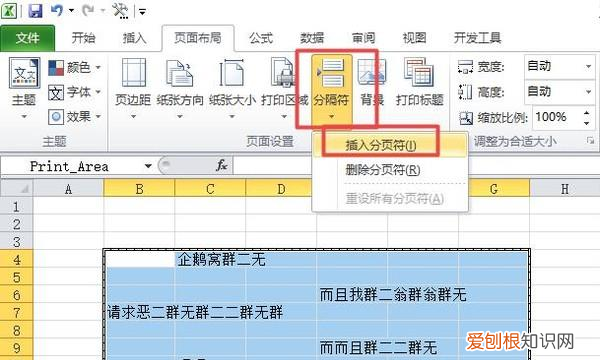Click cell containing 请求恶二群无群二二群无群
This screenshot has height=360, width=600.
(x=139, y=313)
